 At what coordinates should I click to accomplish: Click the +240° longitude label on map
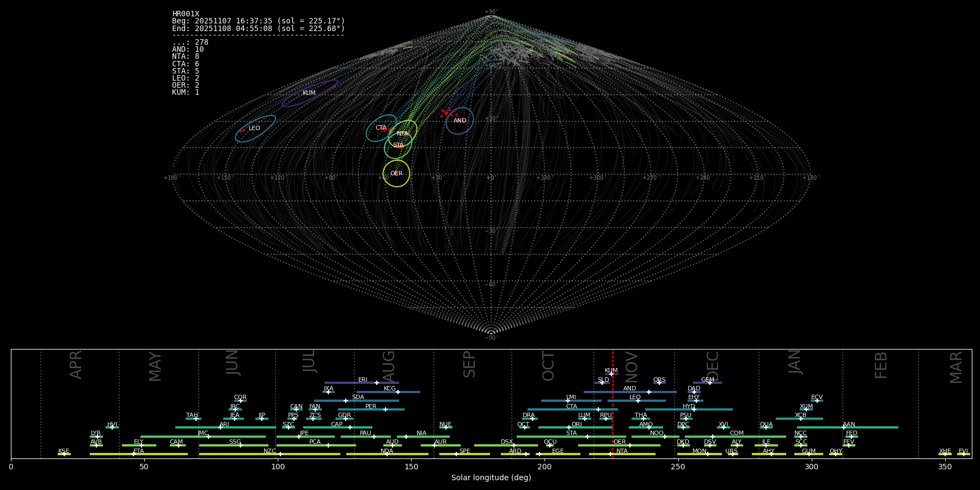(x=703, y=178)
